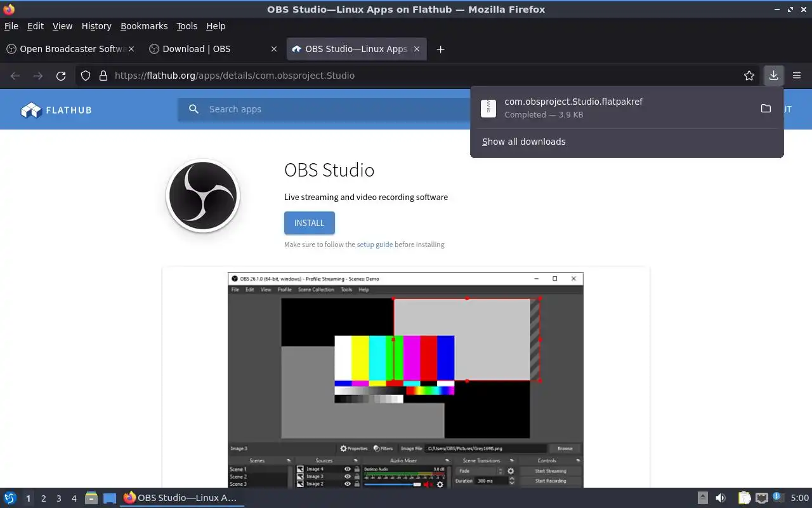Open the Firefox hamburger application menu
The image size is (812, 508).
tap(797, 76)
